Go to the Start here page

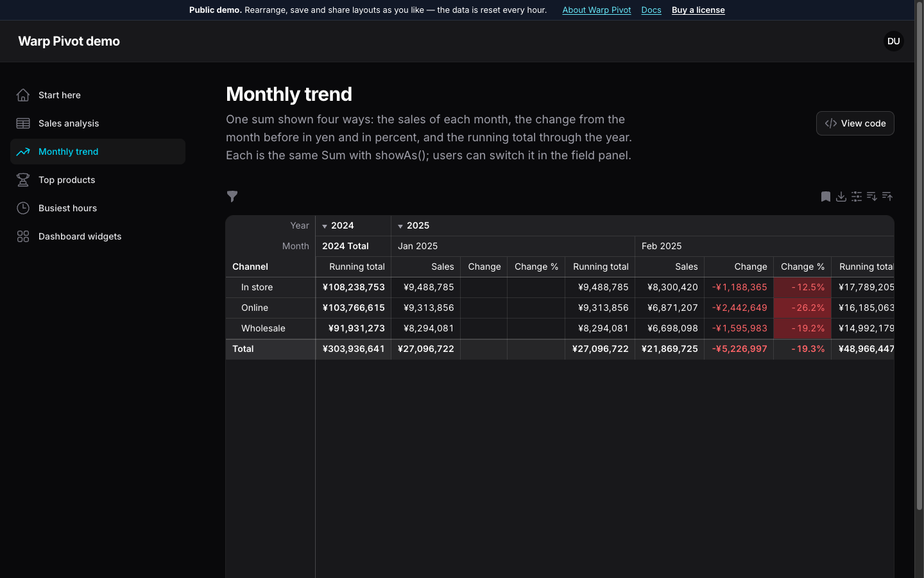point(98,95)
